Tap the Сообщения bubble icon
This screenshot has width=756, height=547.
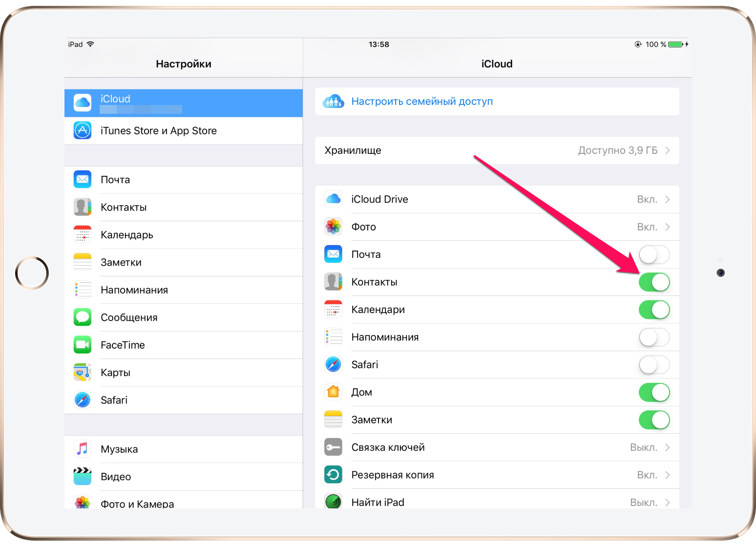point(83,317)
